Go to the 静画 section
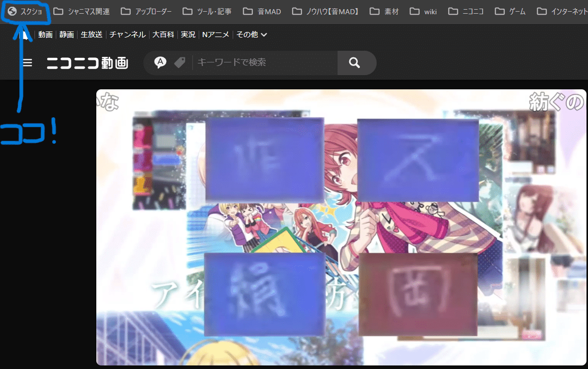Viewport: 588px width, 369px height. [x=67, y=35]
